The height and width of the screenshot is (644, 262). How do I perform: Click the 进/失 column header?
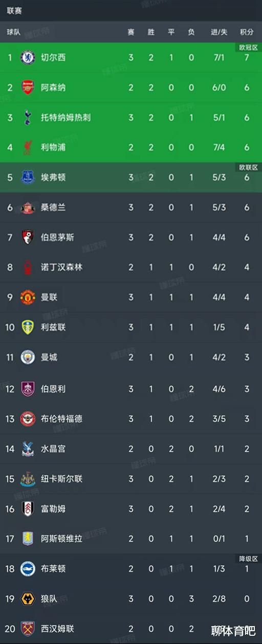click(219, 32)
